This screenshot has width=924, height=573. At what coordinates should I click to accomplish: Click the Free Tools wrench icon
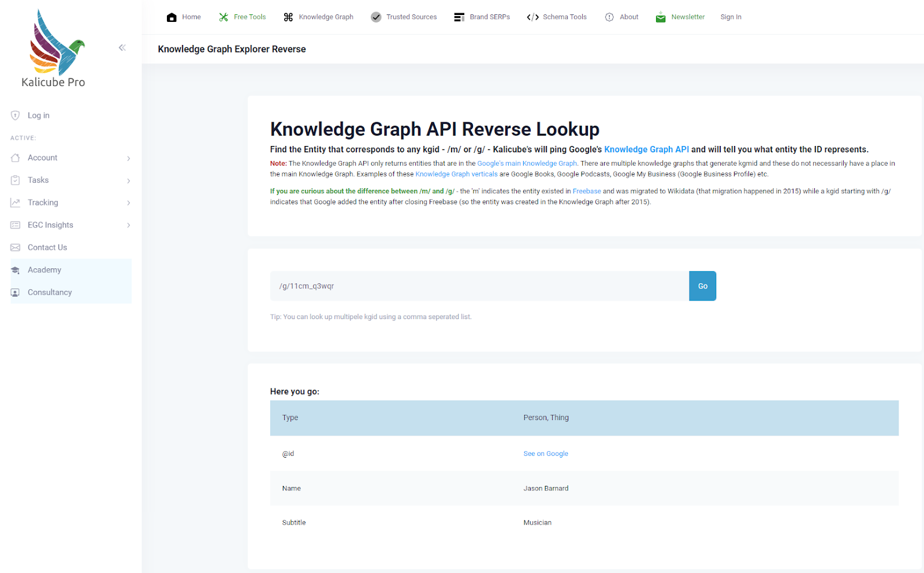point(223,17)
